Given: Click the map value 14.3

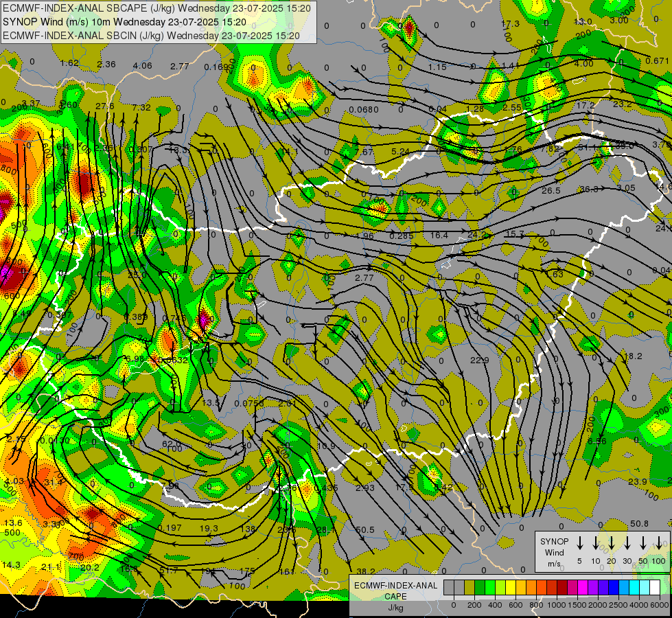Looking at the screenshot, I should pos(11,565).
